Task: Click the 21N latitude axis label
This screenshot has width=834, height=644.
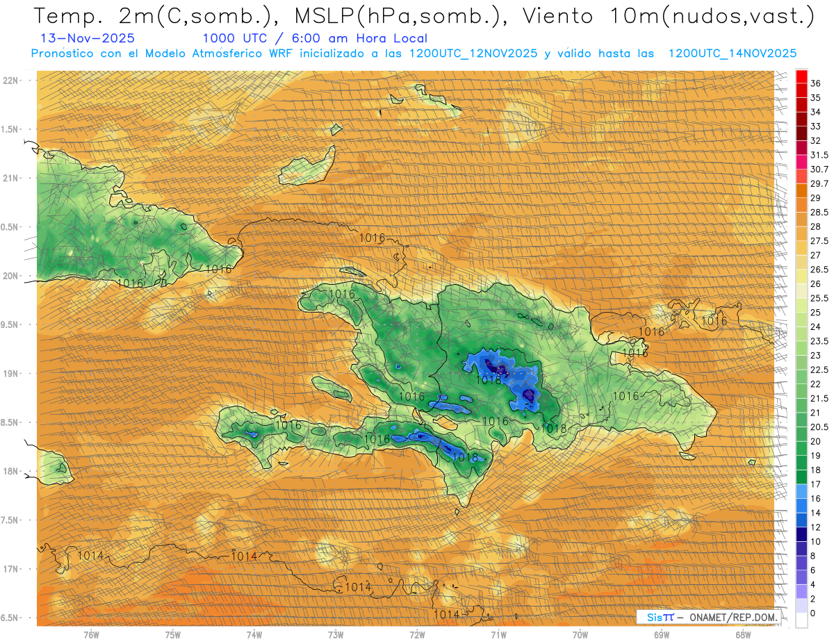Action: point(11,179)
